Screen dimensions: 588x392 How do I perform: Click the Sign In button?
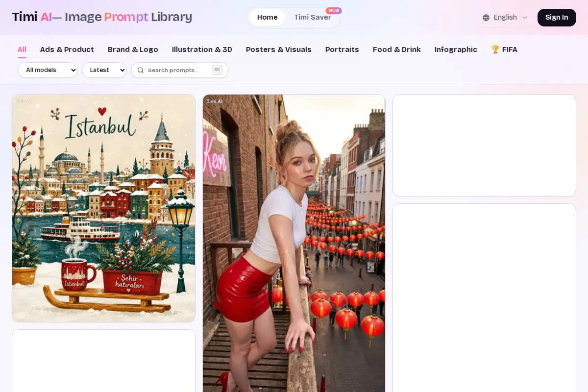coord(557,17)
